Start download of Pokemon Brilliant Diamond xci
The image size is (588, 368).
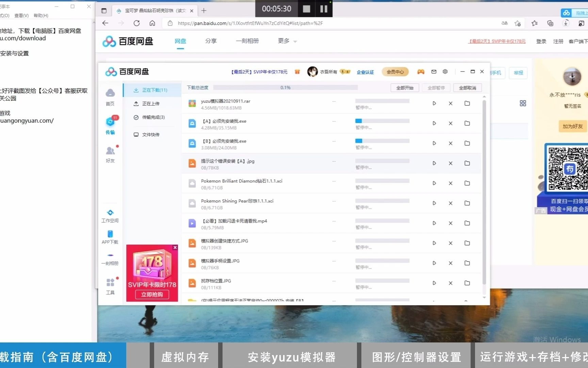[434, 183]
